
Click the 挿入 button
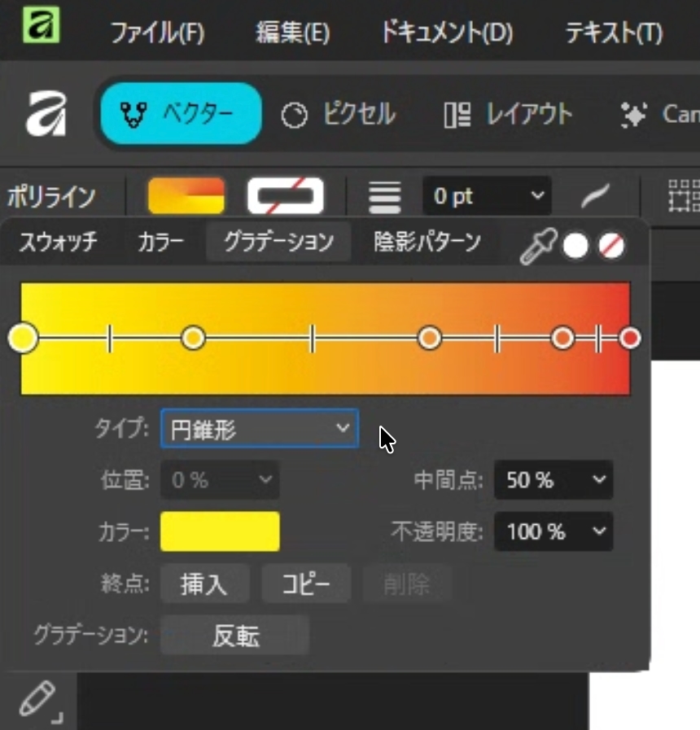pos(203,584)
